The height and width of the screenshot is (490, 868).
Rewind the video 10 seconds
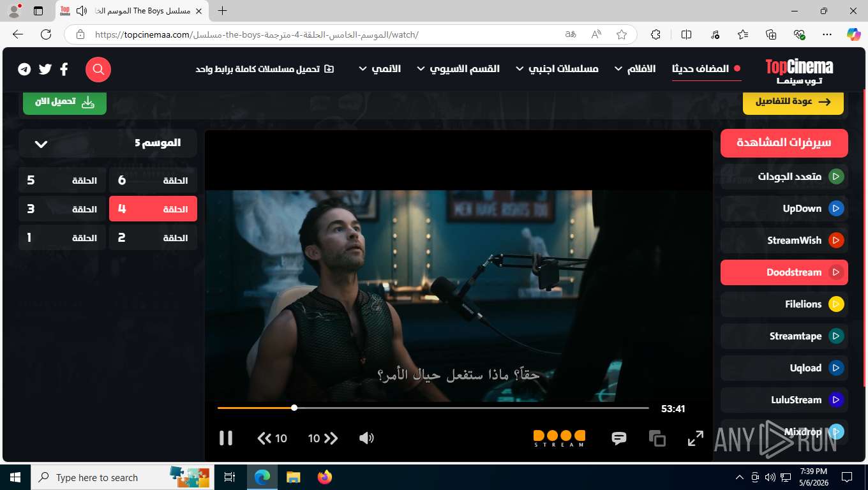272,438
